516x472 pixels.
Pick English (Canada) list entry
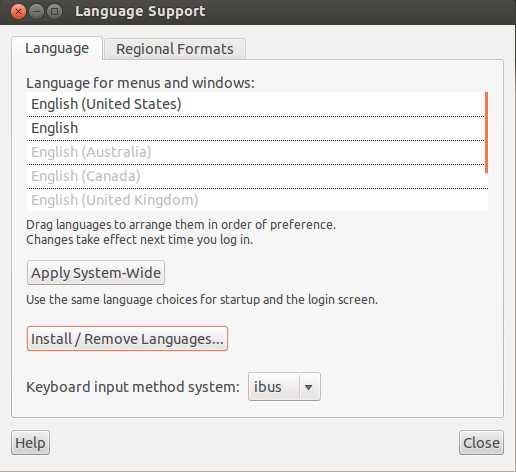255,176
